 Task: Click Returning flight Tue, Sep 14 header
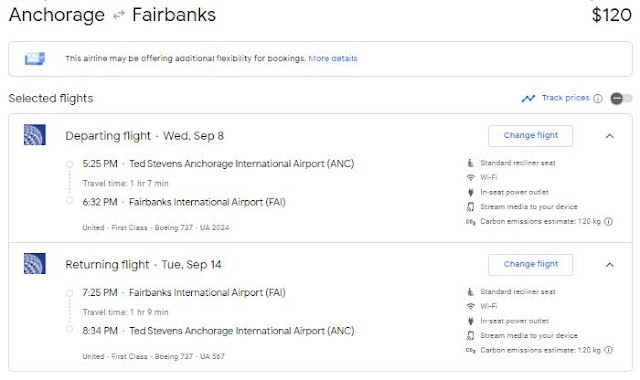pos(143,265)
